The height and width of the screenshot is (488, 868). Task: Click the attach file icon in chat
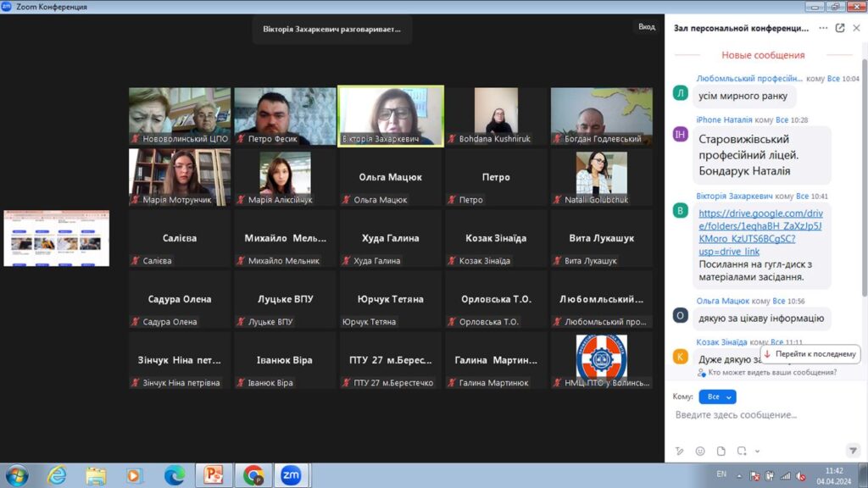[x=721, y=451]
